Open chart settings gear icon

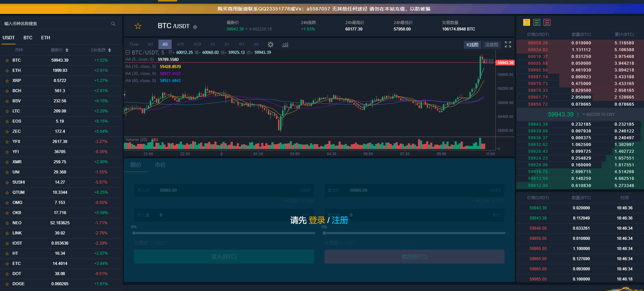pos(270,44)
